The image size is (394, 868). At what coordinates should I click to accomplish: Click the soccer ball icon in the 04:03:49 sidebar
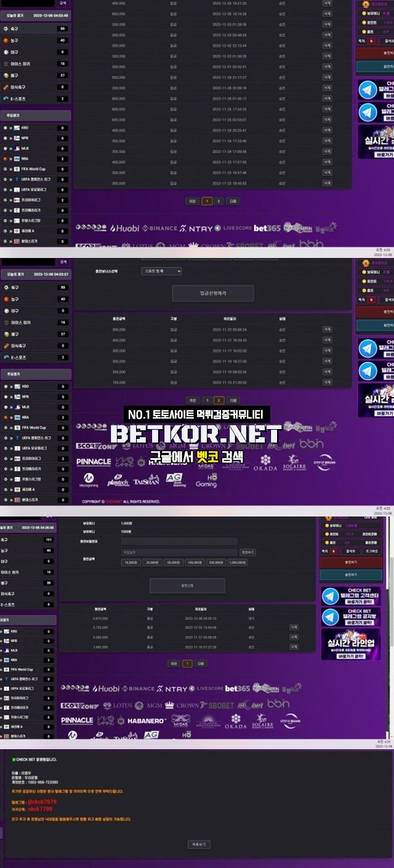[6, 28]
